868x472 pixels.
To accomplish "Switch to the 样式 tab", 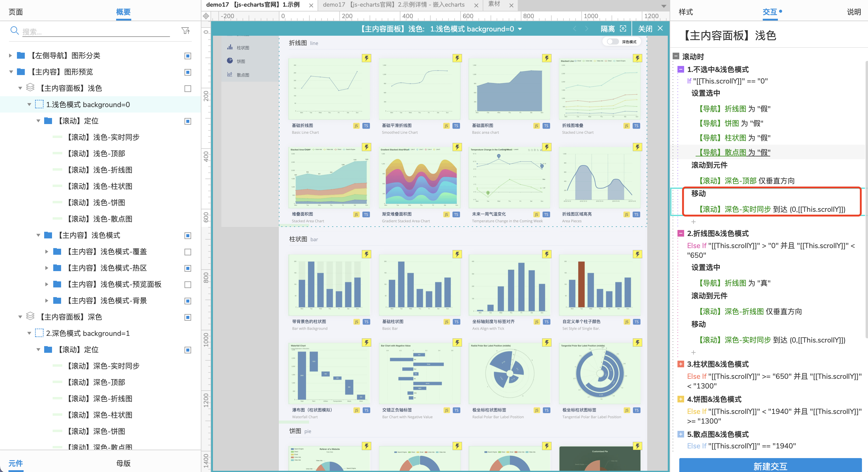I will 686,12.
